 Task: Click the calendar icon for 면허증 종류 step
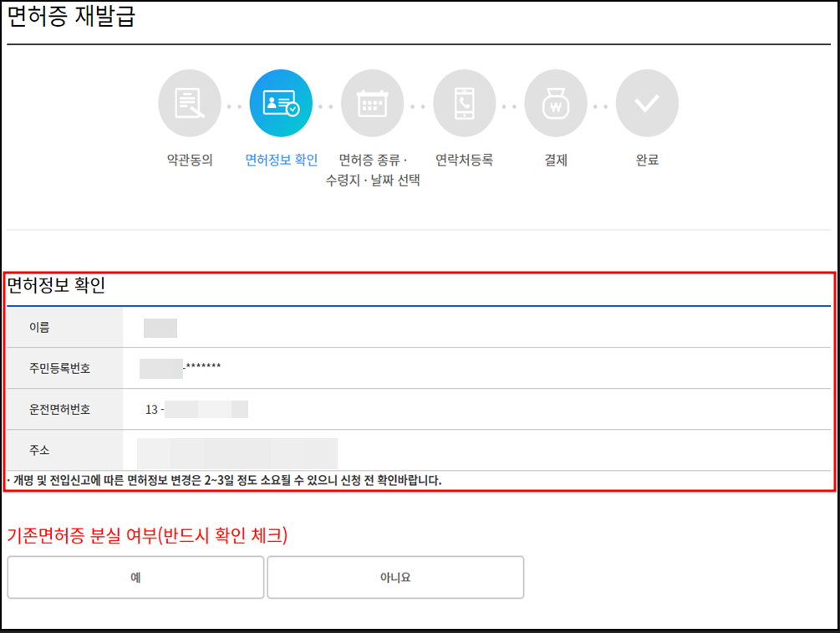374,102
